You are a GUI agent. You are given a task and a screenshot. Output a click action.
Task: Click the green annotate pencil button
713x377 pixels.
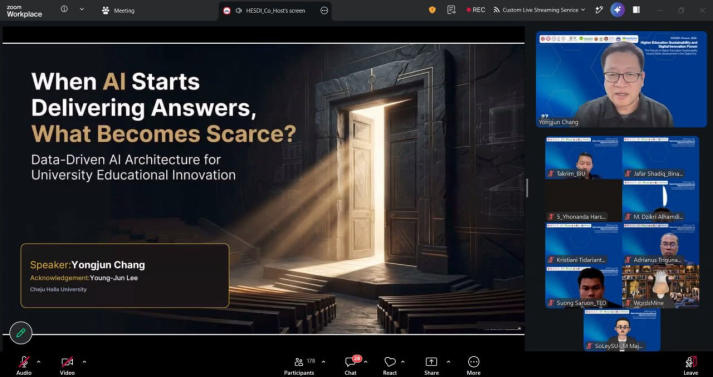(x=21, y=333)
